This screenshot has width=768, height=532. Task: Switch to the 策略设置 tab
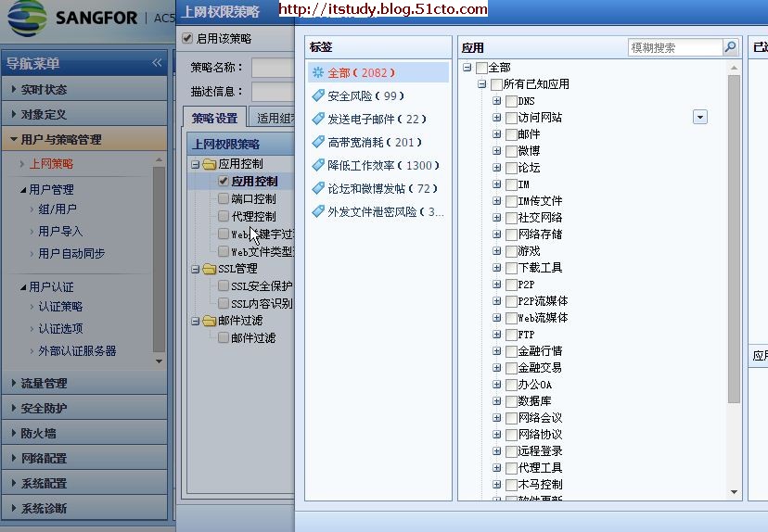click(214, 118)
